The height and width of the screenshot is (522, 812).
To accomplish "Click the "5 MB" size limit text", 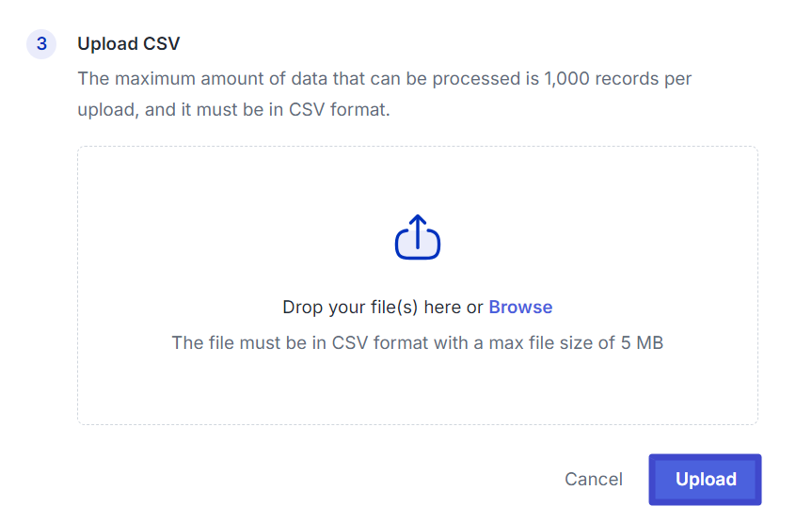I will click(642, 343).
